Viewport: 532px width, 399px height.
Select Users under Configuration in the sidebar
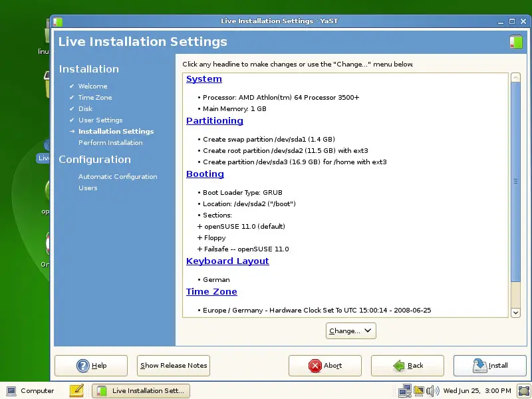point(88,188)
